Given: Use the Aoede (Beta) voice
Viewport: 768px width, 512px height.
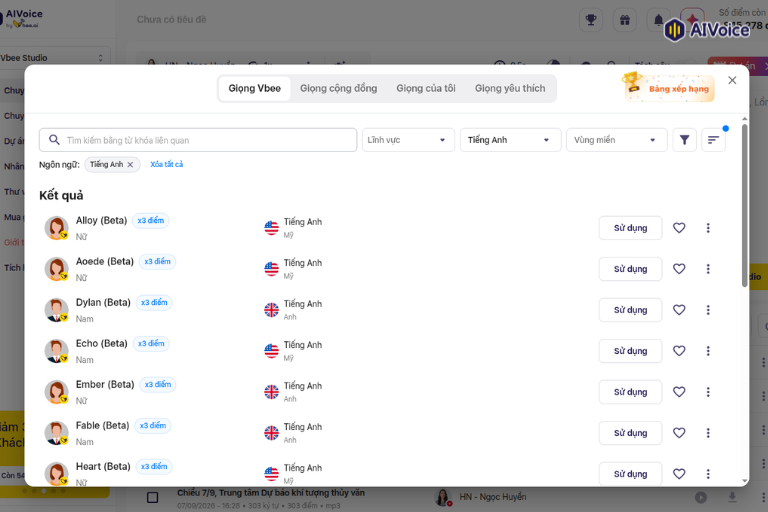Looking at the screenshot, I should point(630,269).
